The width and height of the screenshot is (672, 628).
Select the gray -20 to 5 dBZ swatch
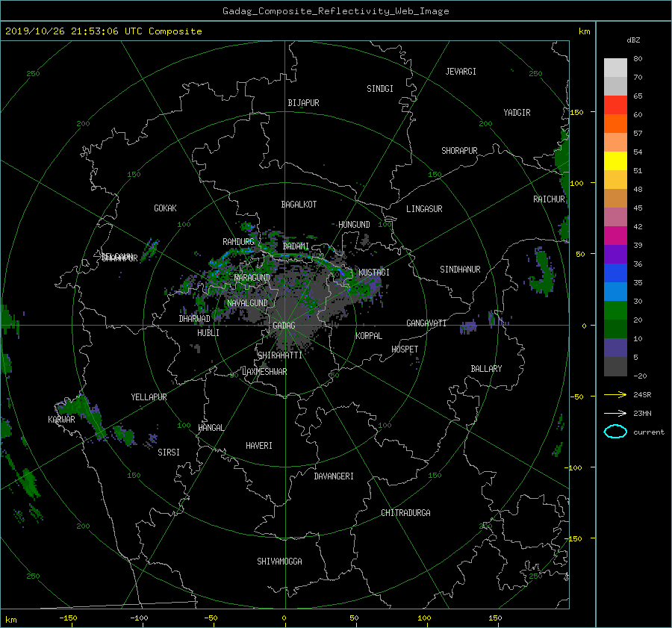click(615, 367)
